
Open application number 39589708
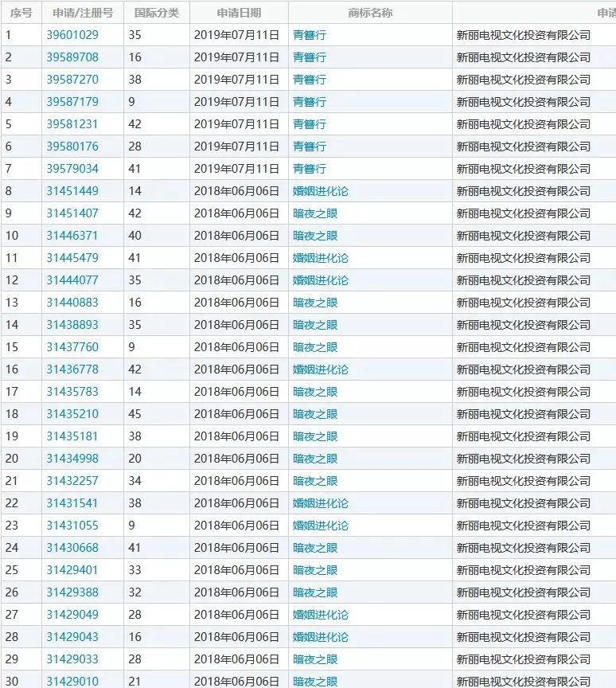(72, 57)
